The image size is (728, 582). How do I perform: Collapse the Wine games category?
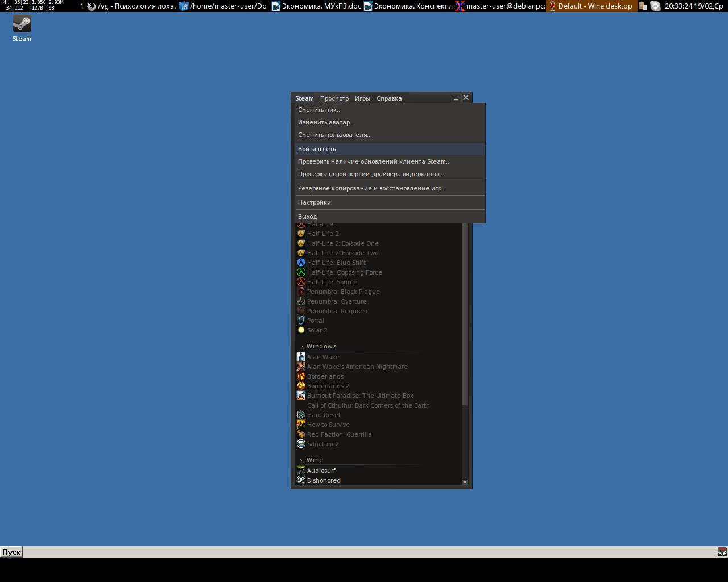click(302, 460)
